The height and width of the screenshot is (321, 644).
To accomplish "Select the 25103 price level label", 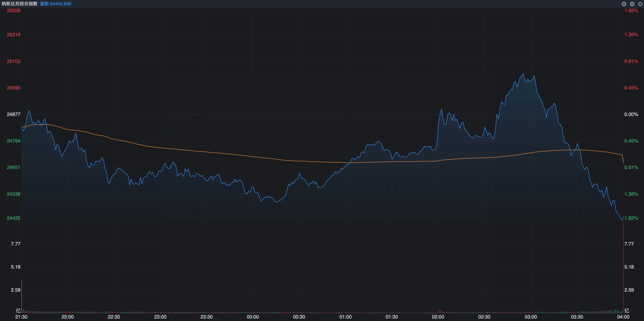I will 13,61.
